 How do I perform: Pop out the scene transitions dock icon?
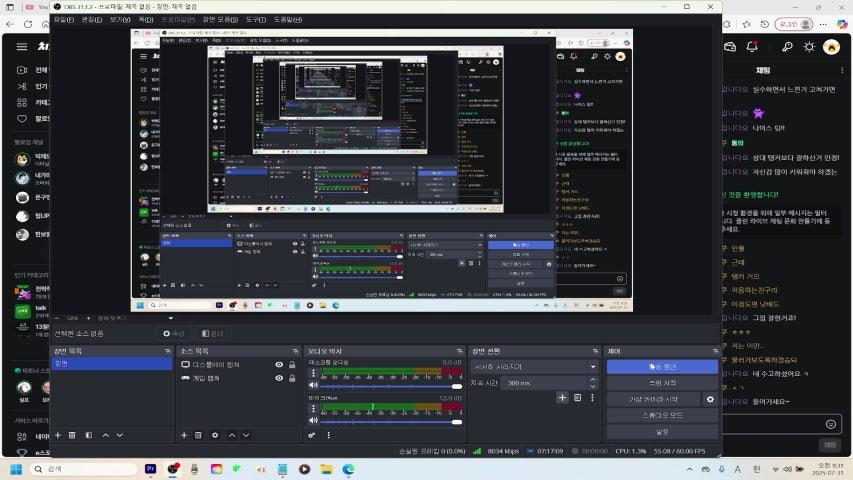coord(595,351)
